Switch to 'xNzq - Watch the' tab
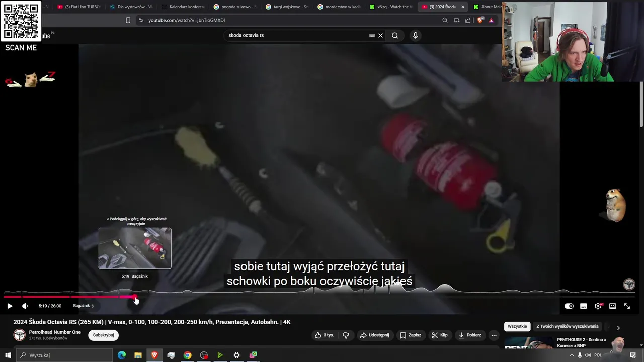 click(391, 7)
